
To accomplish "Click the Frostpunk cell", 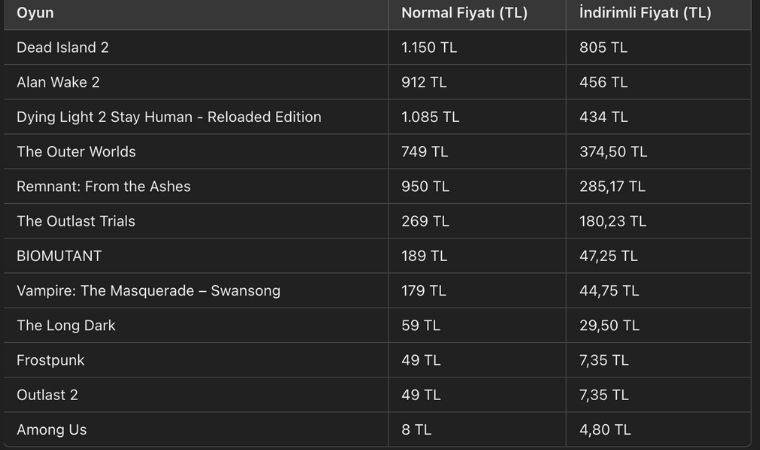I will (52, 360).
